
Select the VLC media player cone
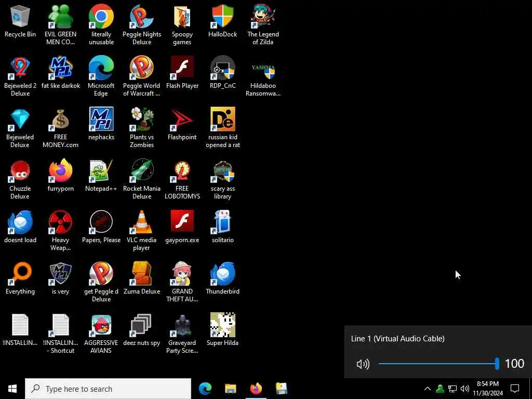(x=141, y=231)
